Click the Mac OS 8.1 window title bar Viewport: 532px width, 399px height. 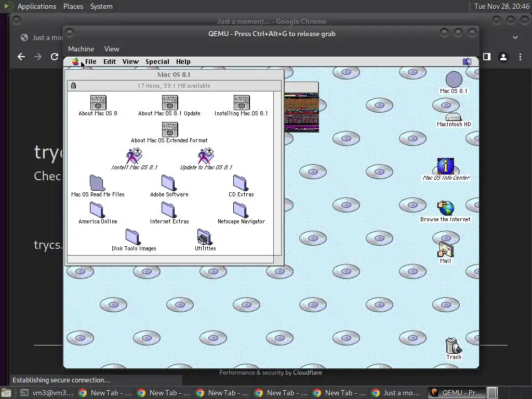(174, 75)
